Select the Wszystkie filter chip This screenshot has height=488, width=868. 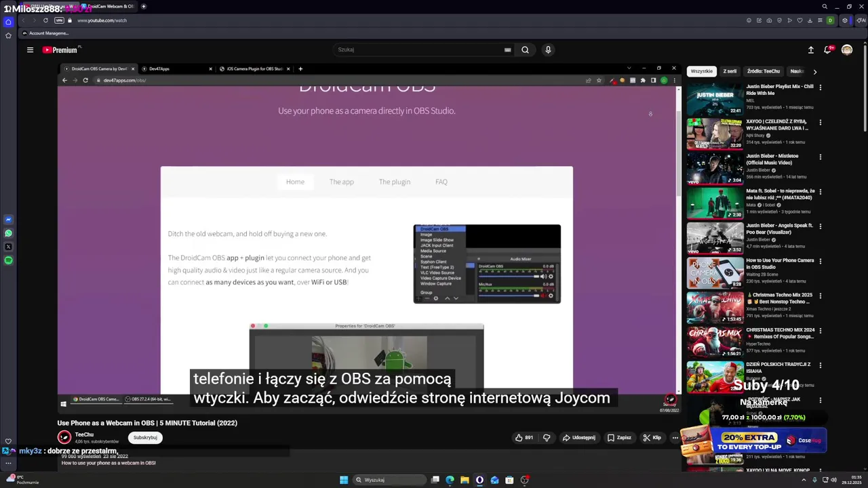tap(702, 71)
